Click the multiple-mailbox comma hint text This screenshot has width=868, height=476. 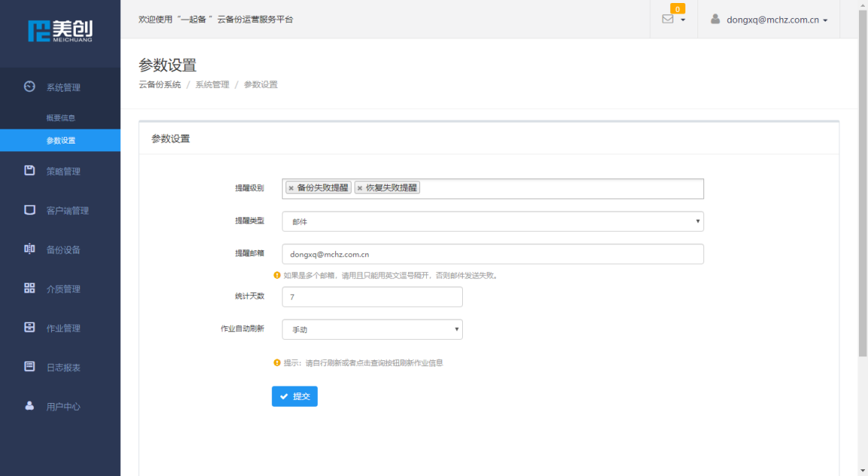(391, 275)
